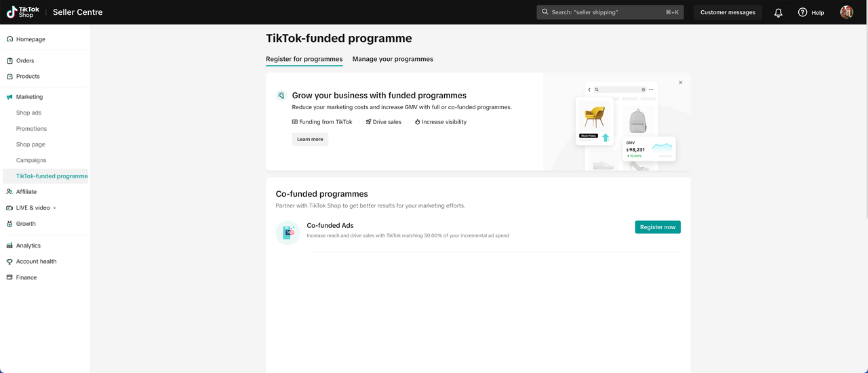Collapse the Marketing menu

pyautogui.click(x=29, y=97)
